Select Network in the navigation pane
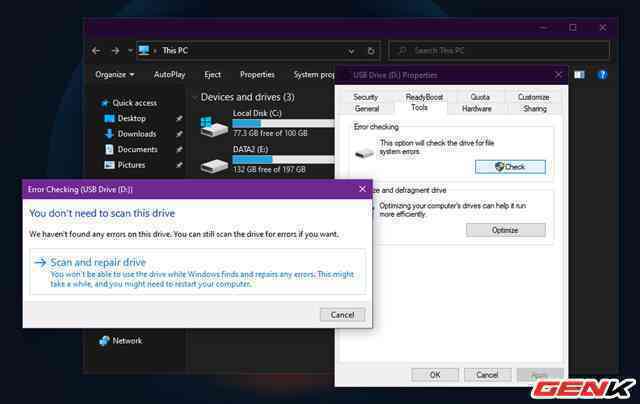 point(127,341)
